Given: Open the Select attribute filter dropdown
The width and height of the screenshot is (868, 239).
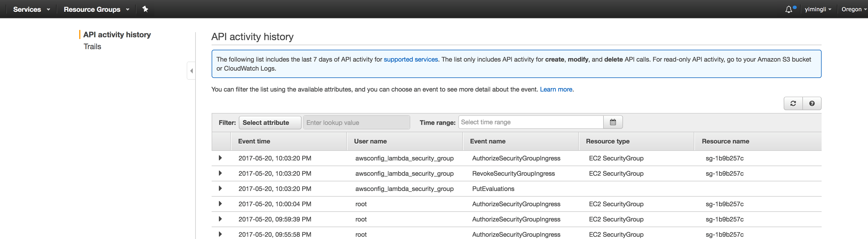Looking at the screenshot, I should 270,123.
